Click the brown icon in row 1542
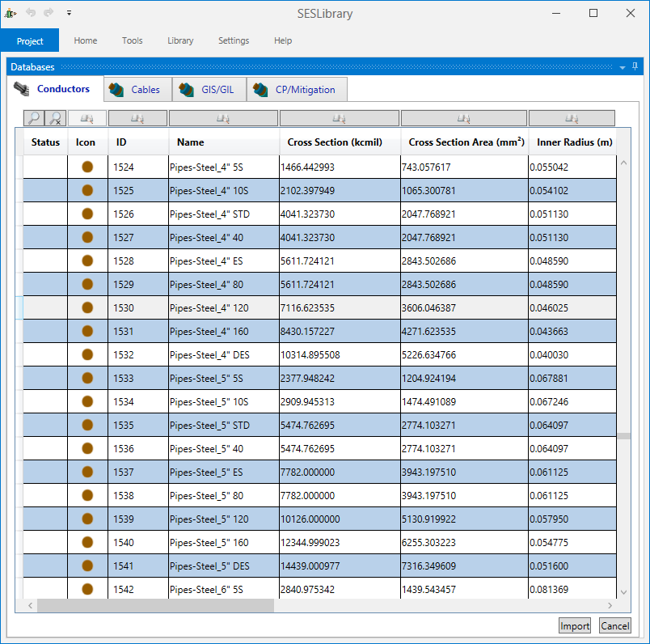 coord(87,589)
